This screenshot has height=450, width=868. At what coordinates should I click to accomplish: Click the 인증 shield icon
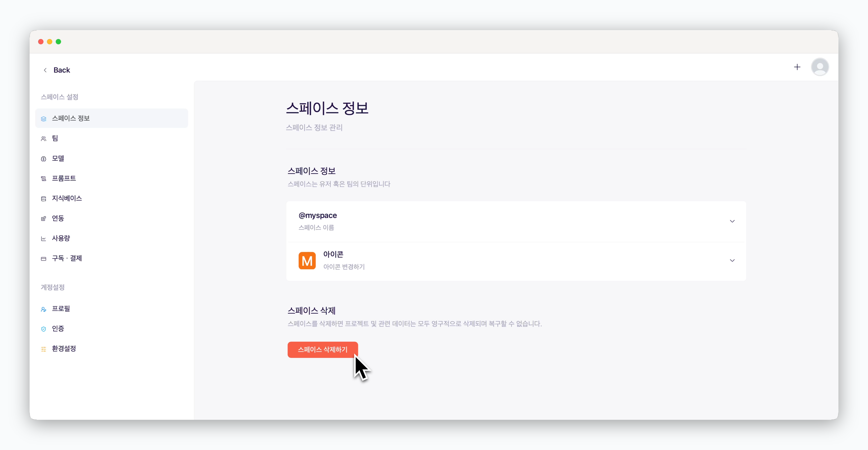44,329
